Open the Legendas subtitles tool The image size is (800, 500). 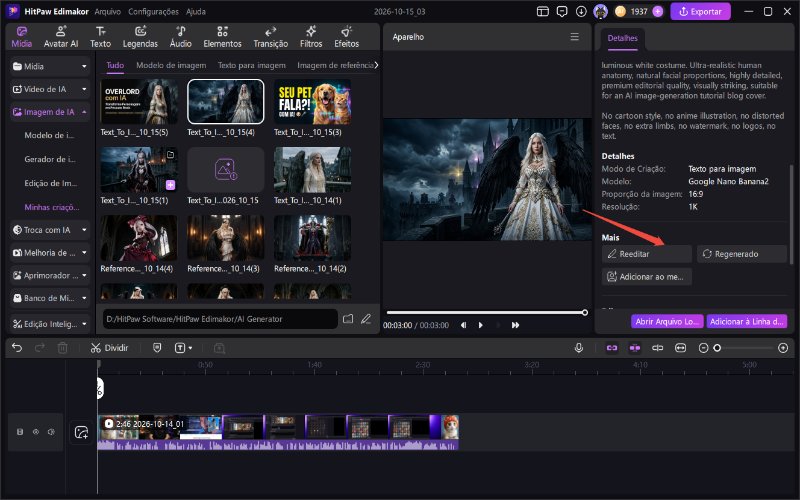[140, 37]
